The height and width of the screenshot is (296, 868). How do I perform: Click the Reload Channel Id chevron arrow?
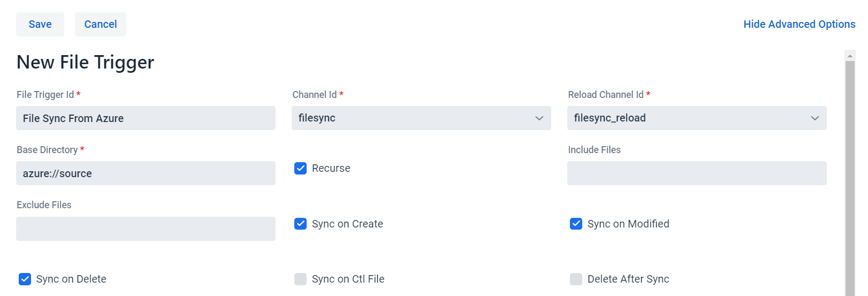(x=814, y=118)
